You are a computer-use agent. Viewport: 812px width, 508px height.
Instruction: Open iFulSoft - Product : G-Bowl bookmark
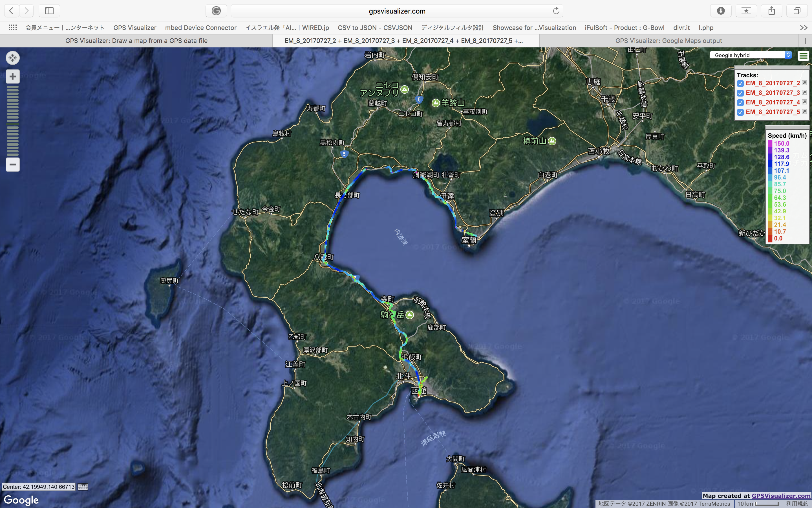pos(625,28)
